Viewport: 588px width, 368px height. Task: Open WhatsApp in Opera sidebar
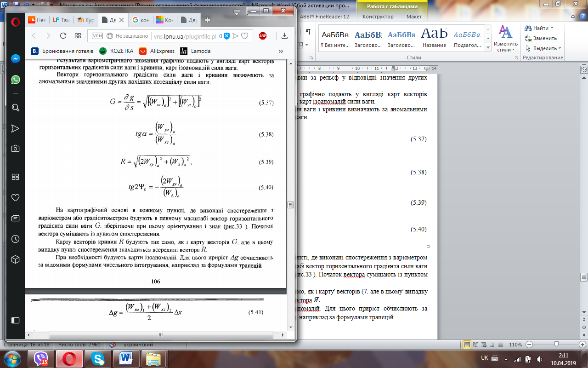click(x=15, y=80)
